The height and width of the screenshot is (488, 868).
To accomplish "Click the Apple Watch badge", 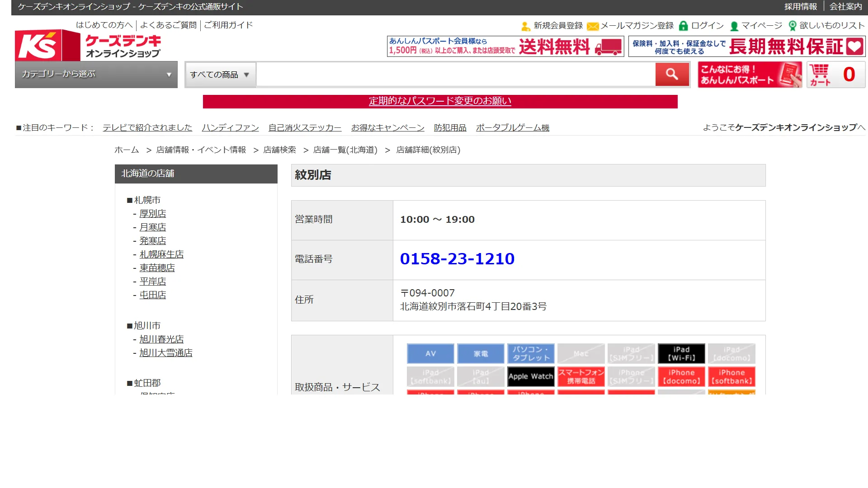I will coord(531,377).
